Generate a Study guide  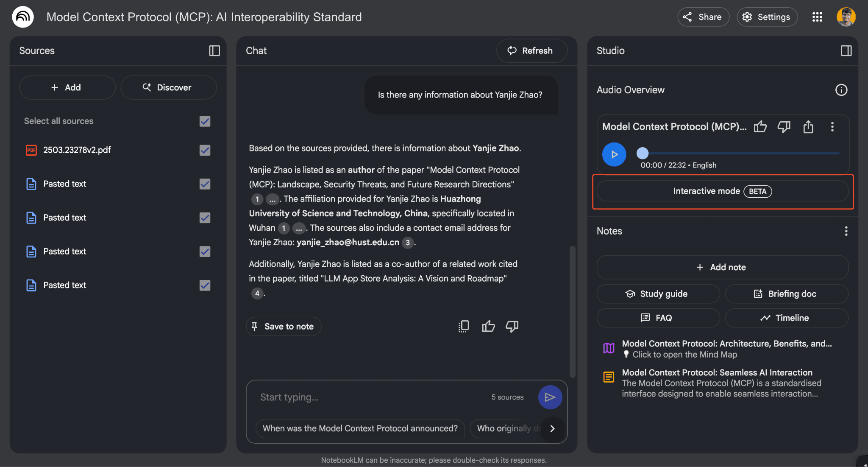pyautogui.click(x=658, y=294)
